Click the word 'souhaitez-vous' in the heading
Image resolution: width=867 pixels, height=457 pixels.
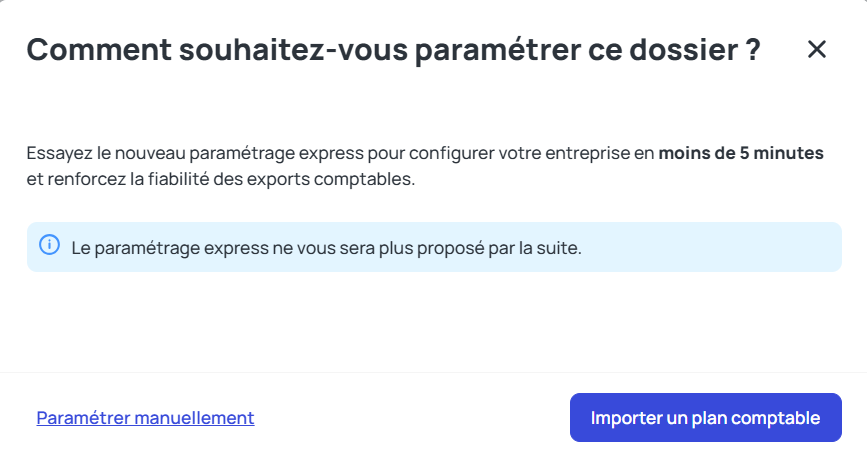click(294, 50)
